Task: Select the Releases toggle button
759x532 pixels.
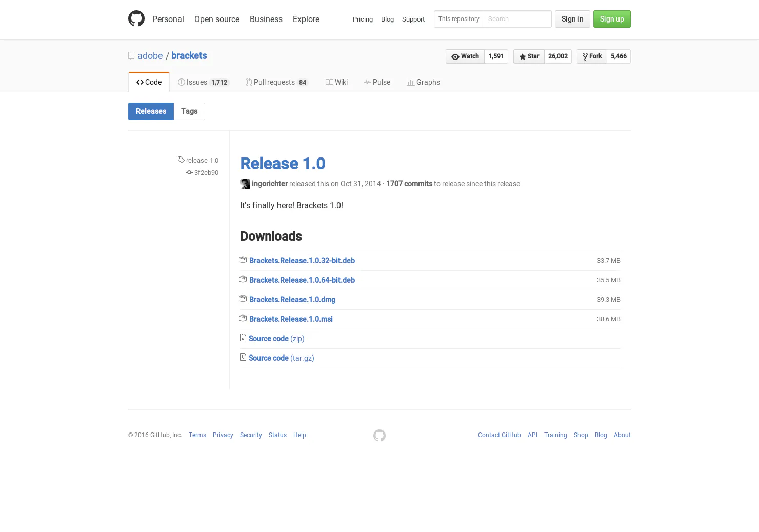Action: pos(151,111)
